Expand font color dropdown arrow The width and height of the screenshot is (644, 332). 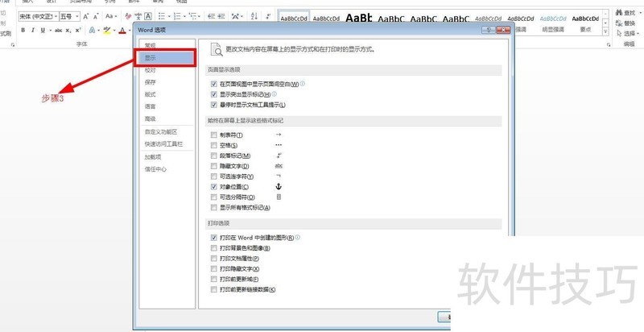click(130, 30)
